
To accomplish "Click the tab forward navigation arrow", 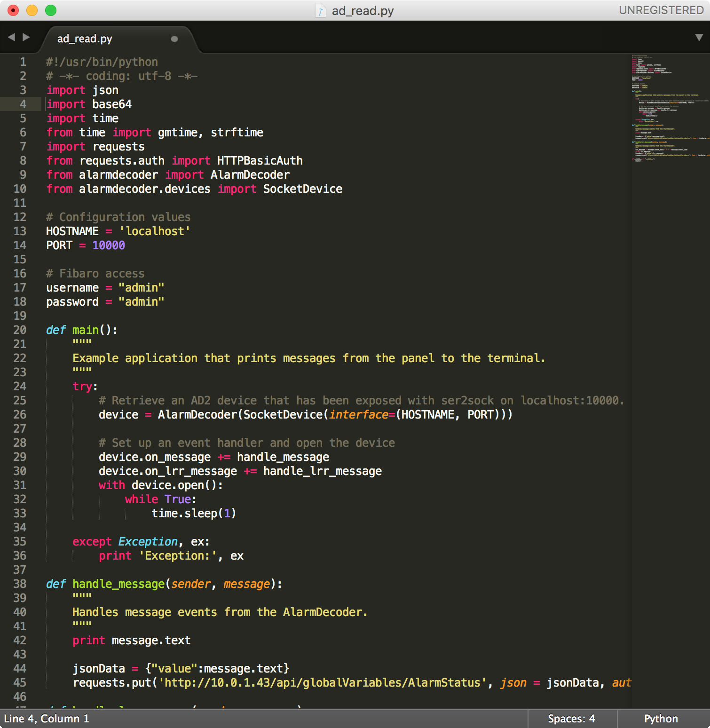I will (26, 37).
